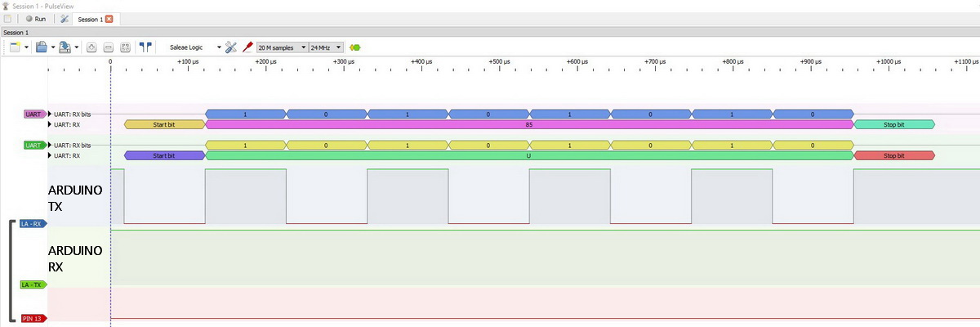This screenshot has height=327, width=980.
Task: Click the Run capture button
Action: click(x=35, y=18)
